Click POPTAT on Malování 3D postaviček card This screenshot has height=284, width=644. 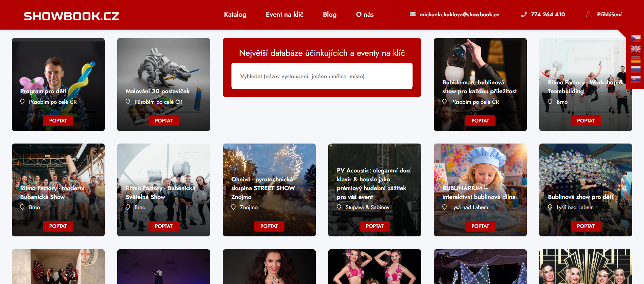point(163,121)
